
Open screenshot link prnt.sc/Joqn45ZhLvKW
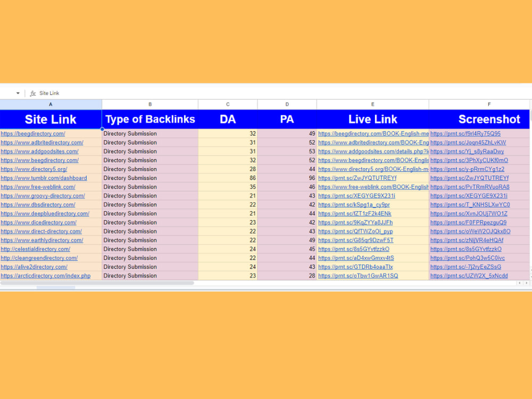(468, 143)
